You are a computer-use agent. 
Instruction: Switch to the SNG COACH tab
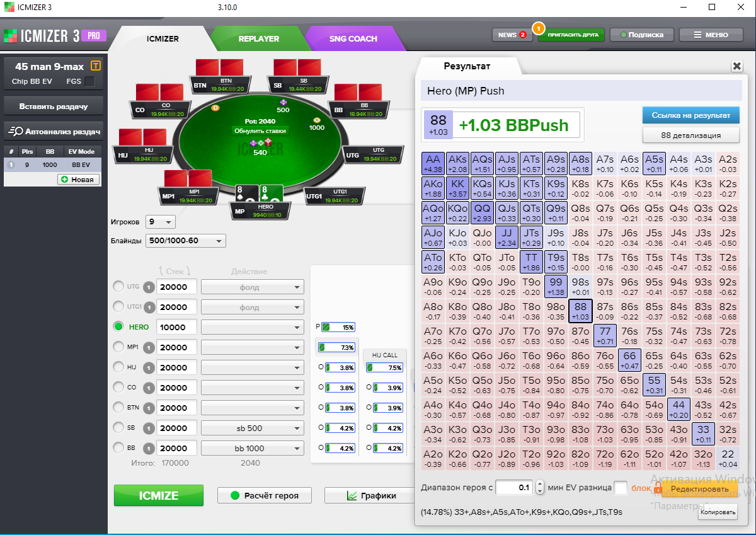[353, 38]
